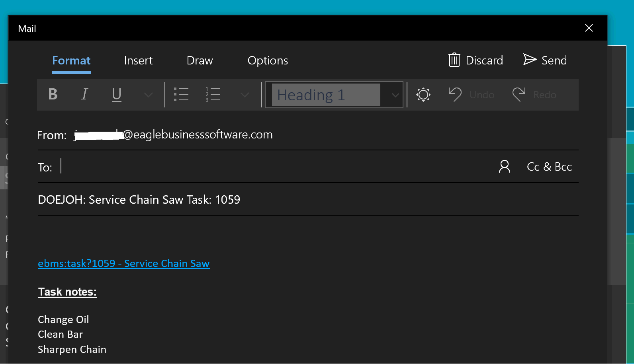Open the contact picker person icon
This screenshot has width=634, height=364.
tap(504, 166)
